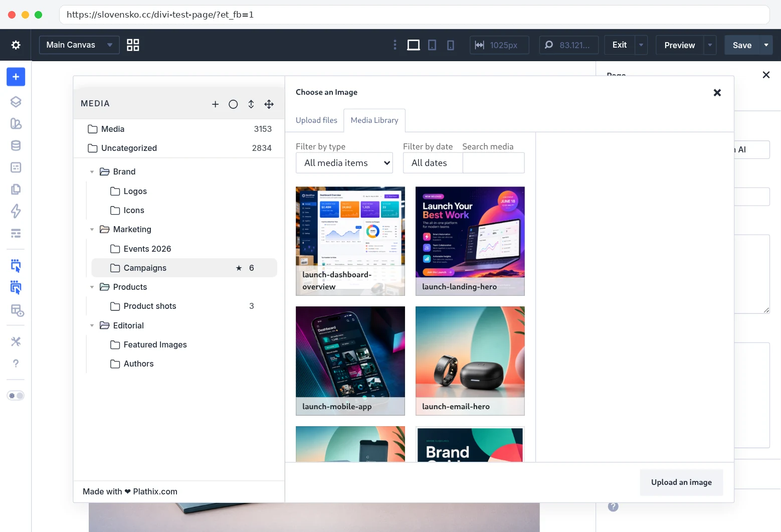Viewport: 781px width, 532px height.
Task: Click the circle icon in MEDIA header
Action: click(233, 104)
